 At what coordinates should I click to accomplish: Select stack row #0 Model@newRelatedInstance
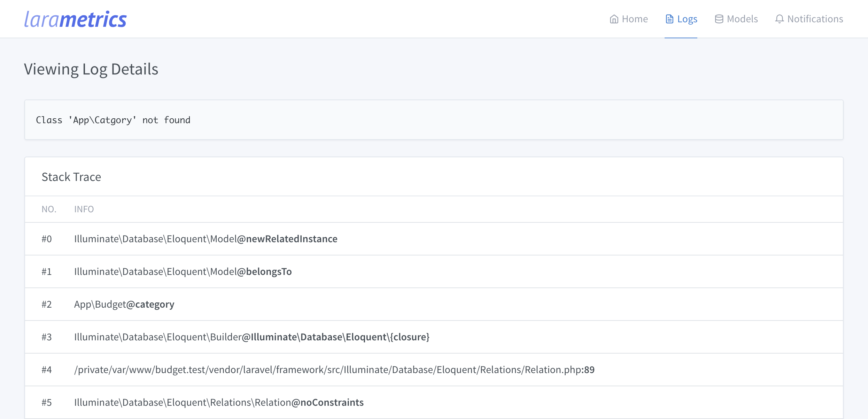click(206, 239)
